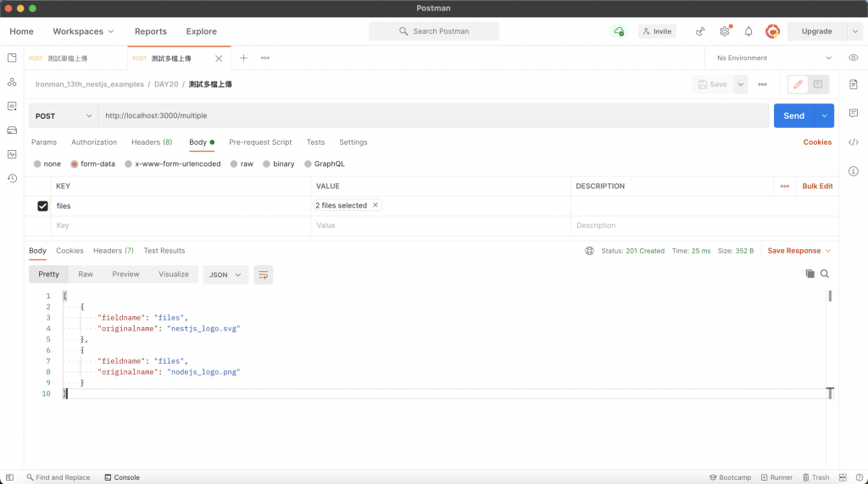The image size is (868, 484).
Task: Open the History sidebar icon
Action: click(12, 178)
